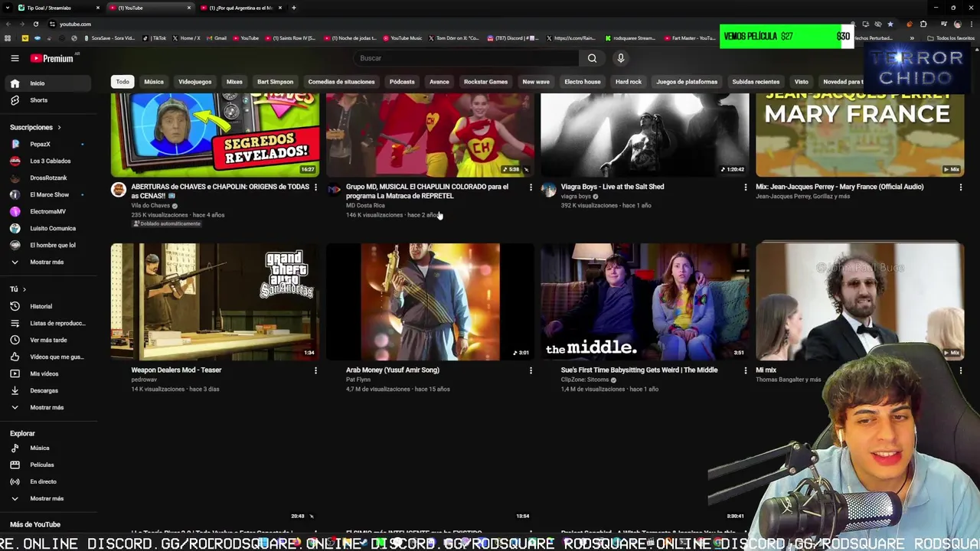980x551 pixels.
Task: Click pedrowav channel name
Action: [144, 380]
